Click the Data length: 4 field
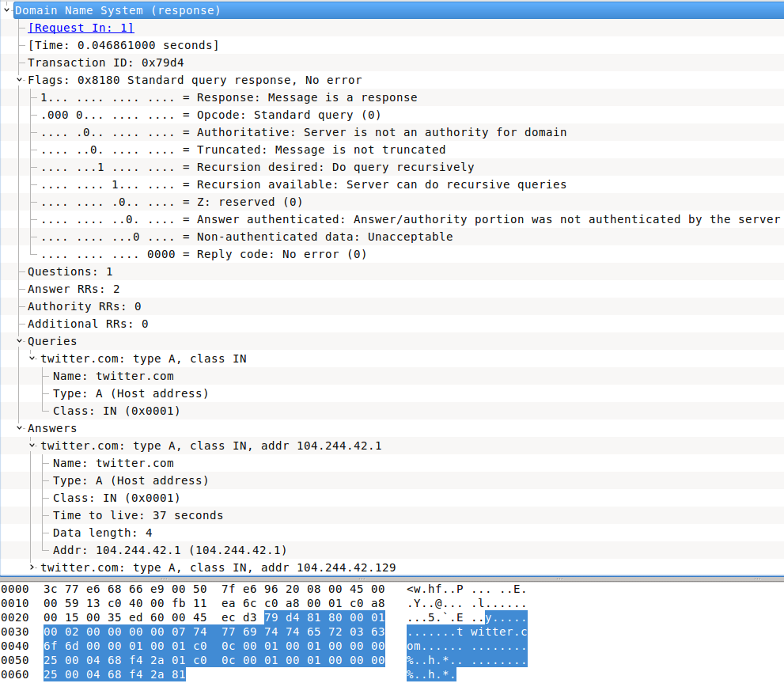 coord(102,533)
